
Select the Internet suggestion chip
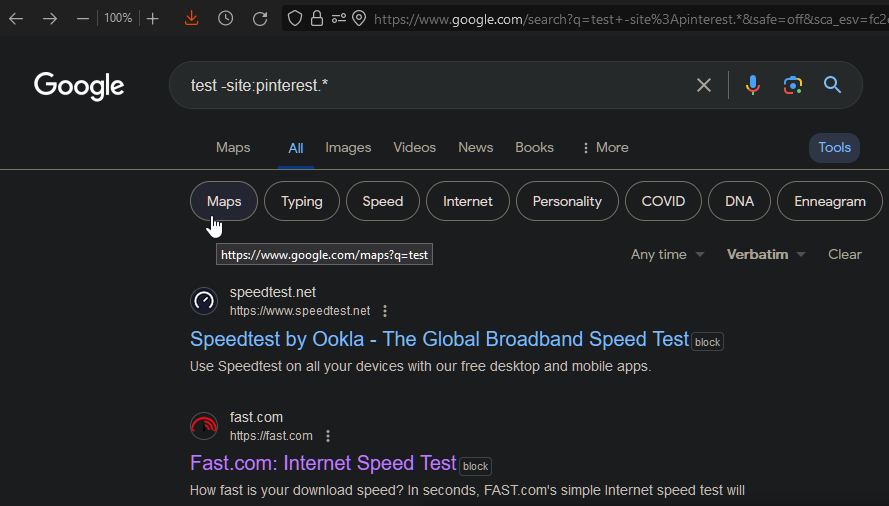[468, 201]
